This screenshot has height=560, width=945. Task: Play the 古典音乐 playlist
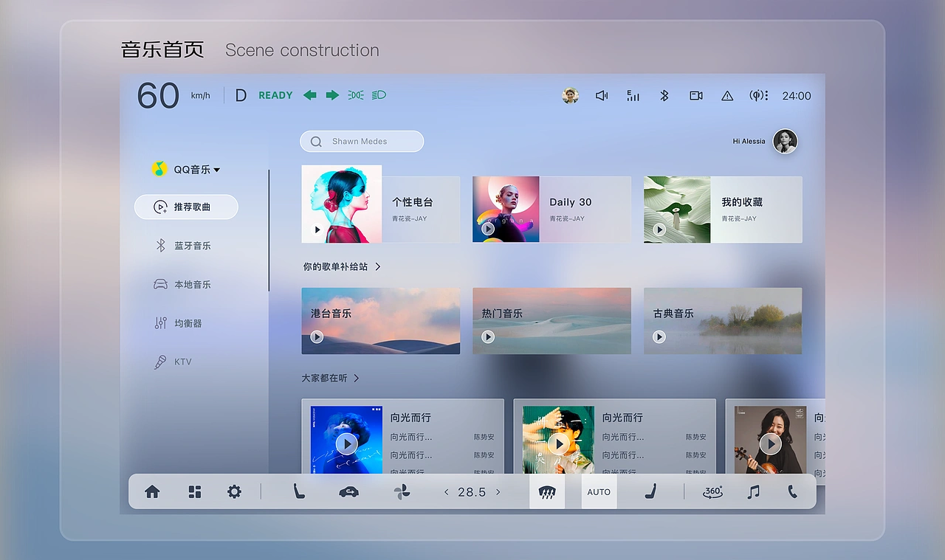(659, 336)
